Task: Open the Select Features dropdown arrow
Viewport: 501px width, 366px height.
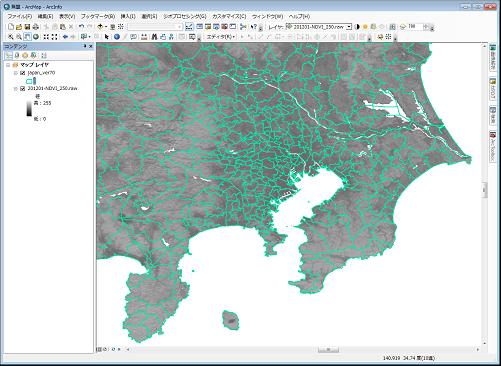Action: pos(89,37)
